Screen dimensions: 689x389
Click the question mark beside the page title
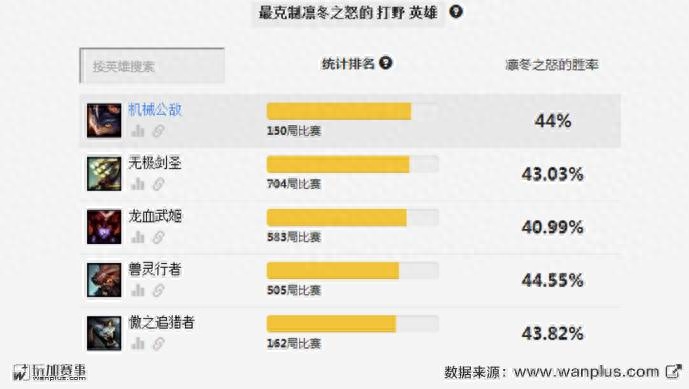[x=456, y=11]
